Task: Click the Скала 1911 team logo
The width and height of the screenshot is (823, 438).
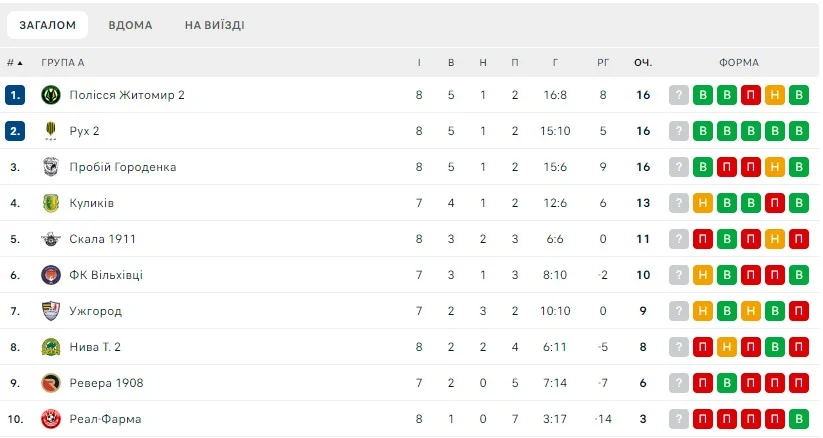Action: click(x=51, y=239)
